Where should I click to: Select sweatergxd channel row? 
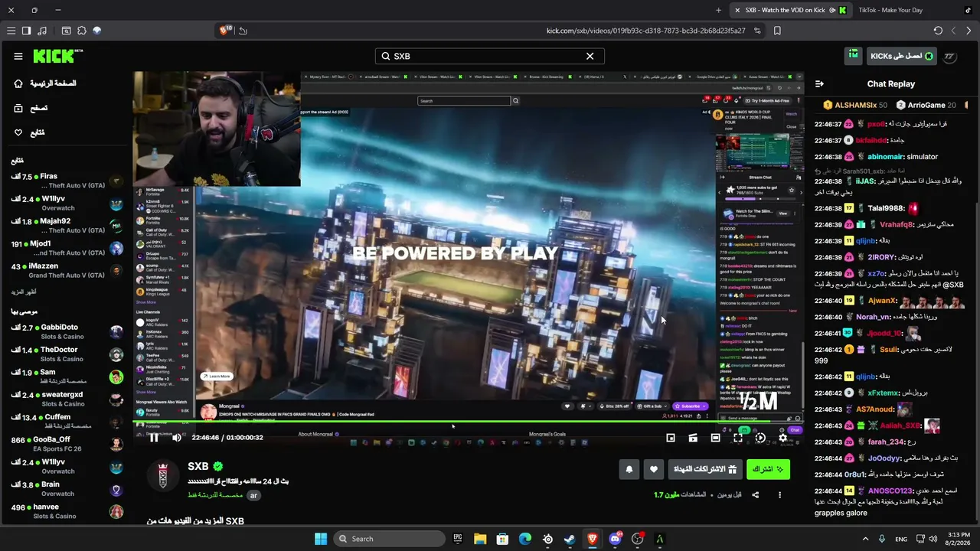coord(67,399)
